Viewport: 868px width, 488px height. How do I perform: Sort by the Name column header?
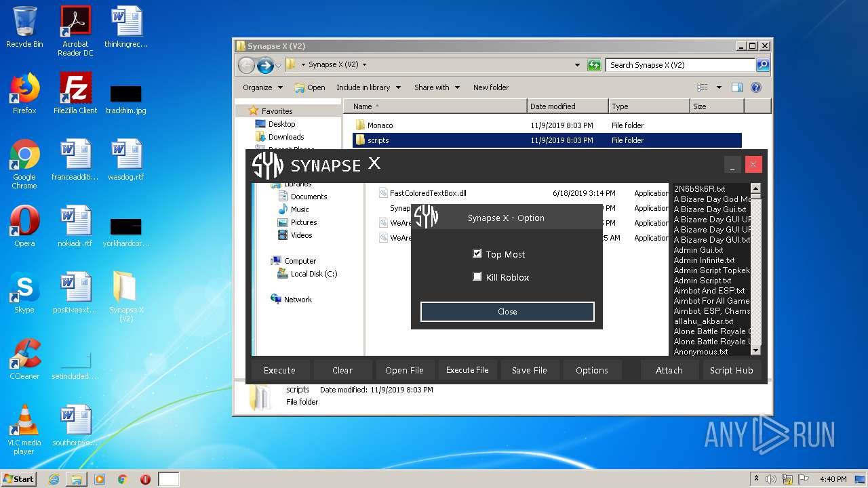coord(435,106)
